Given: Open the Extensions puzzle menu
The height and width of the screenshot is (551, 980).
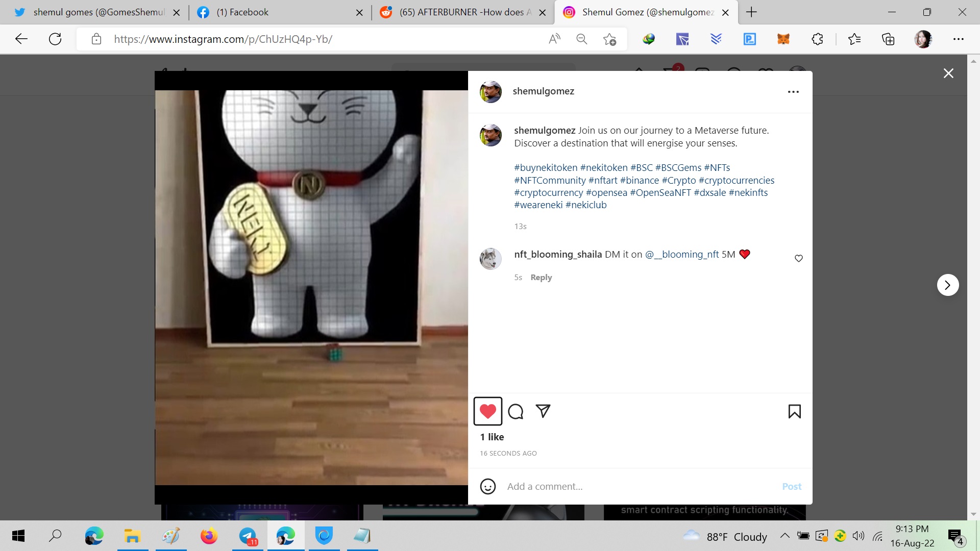Looking at the screenshot, I should tap(817, 39).
